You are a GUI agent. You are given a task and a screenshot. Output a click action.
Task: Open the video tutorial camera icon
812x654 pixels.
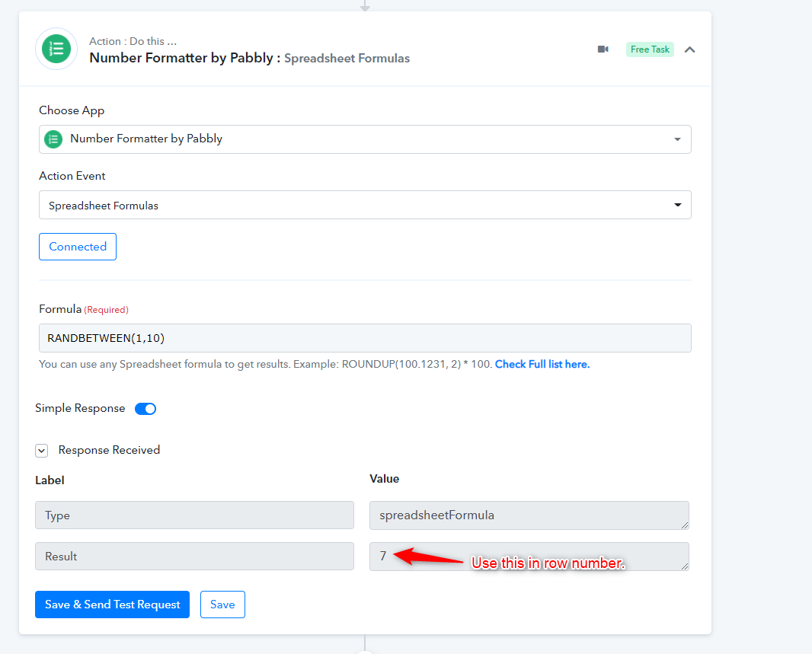tap(603, 49)
